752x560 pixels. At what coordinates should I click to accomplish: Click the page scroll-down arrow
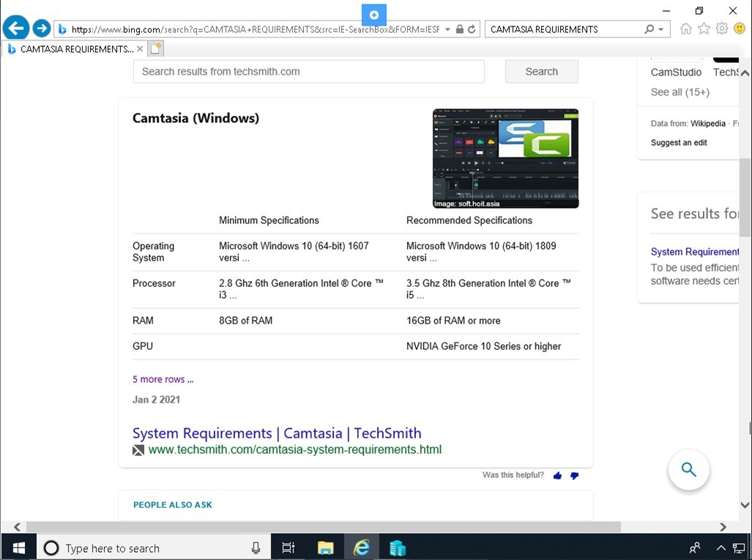(745, 505)
